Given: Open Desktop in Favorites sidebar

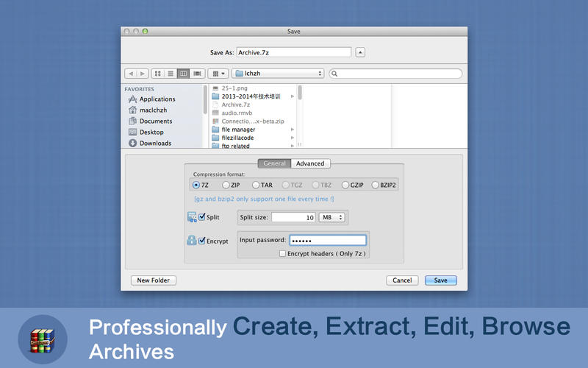Looking at the screenshot, I should pyautogui.click(x=151, y=132).
